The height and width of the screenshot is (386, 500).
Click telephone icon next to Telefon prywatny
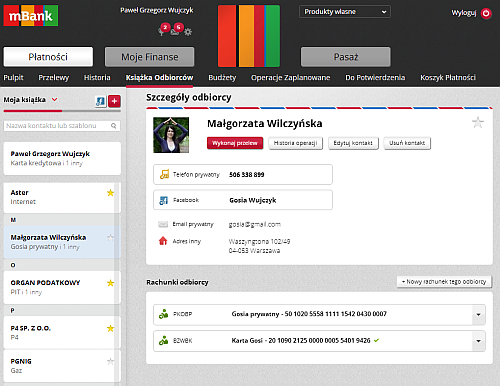(164, 174)
